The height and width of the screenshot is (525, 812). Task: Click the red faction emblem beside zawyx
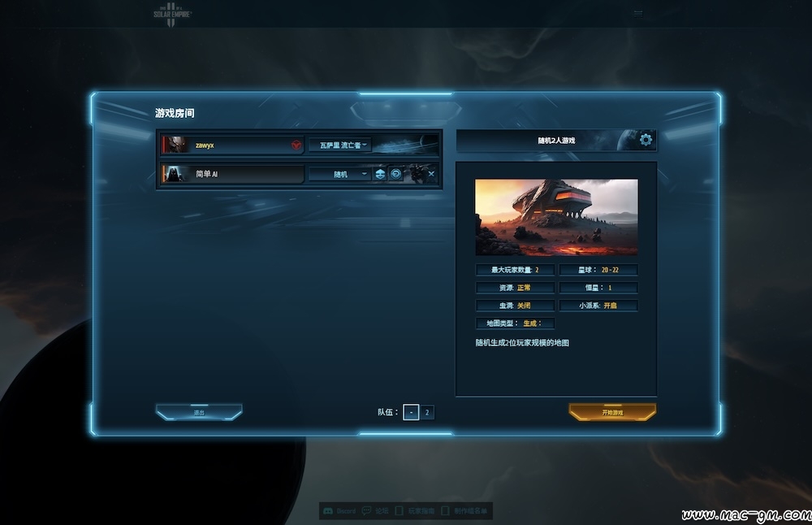(296, 145)
